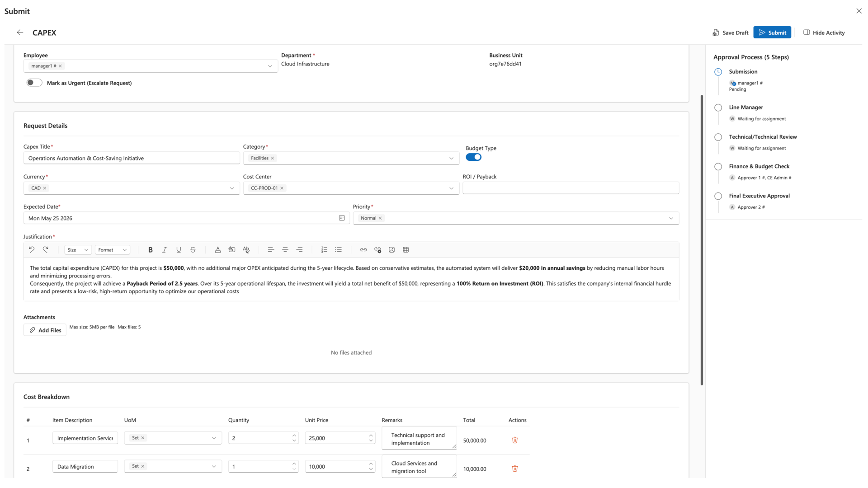Align justification text right
The image size is (868, 488).
[x=299, y=250]
